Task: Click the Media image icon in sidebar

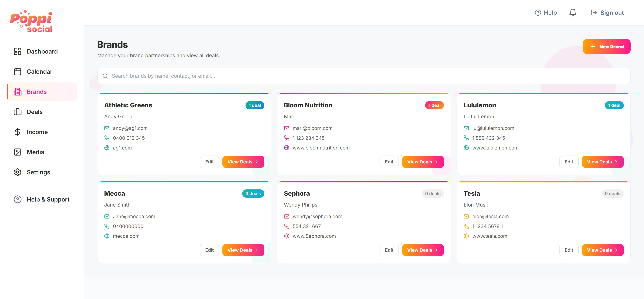Action: point(17,152)
